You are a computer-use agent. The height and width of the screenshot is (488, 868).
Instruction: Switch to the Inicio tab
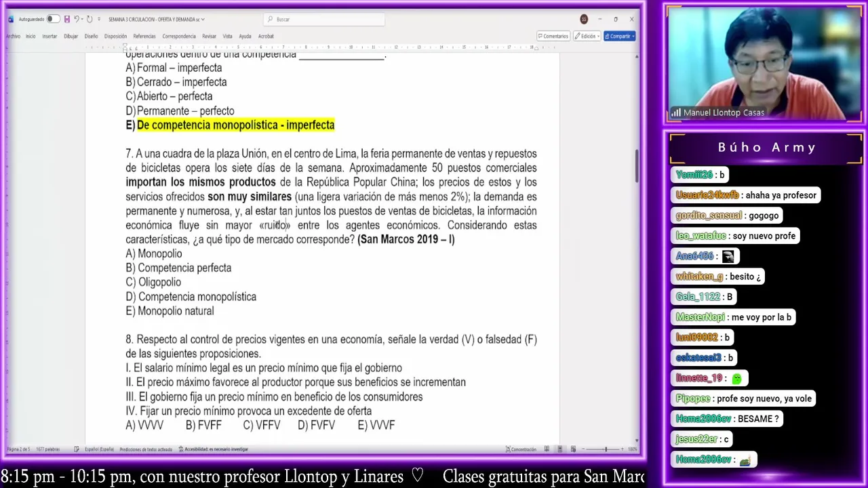31,36
